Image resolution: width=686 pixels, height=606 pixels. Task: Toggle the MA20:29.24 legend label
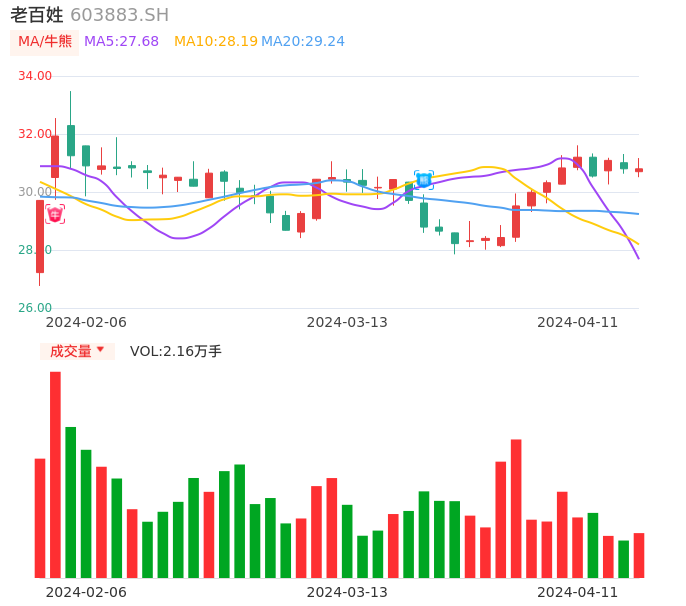tap(303, 42)
